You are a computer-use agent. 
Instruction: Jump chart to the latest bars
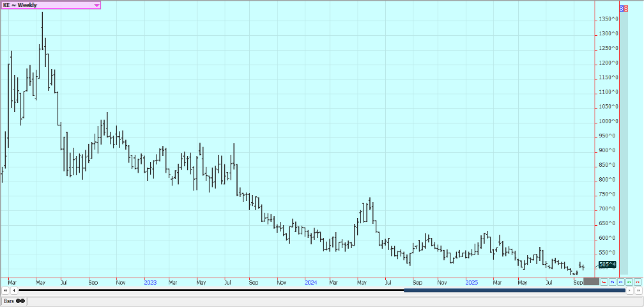(638, 290)
